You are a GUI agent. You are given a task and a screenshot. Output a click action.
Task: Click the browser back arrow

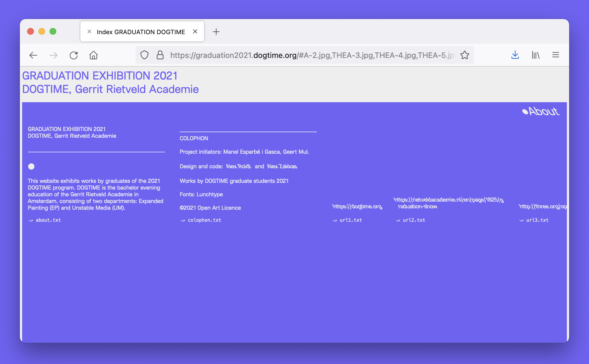33,55
